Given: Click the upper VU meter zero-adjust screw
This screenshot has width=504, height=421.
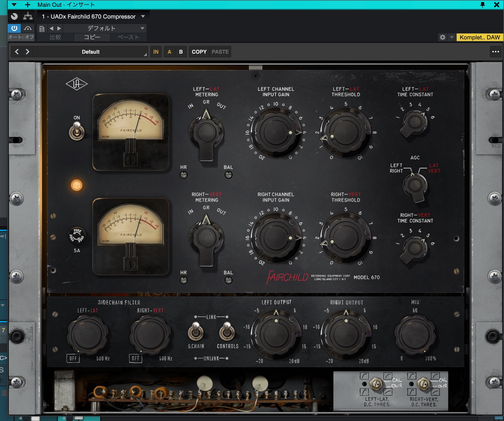Looking at the screenshot, I should click(x=130, y=160).
